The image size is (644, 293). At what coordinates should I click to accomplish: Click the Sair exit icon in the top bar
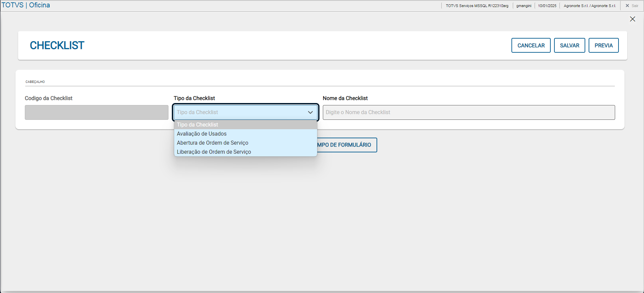coord(627,6)
